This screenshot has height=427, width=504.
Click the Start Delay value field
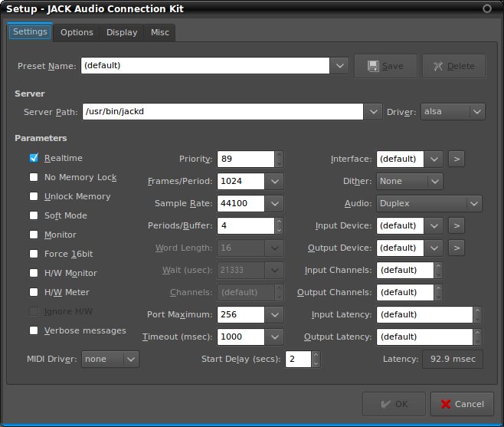pos(298,359)
